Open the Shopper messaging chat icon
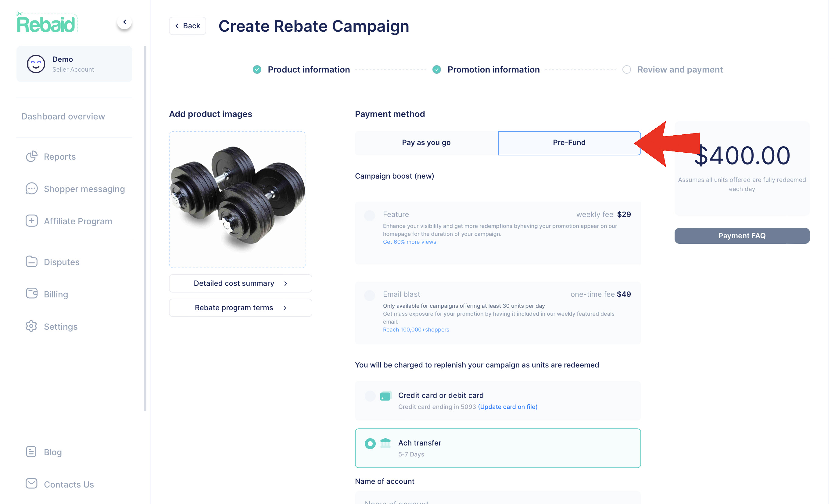The width and height of the screenshot is (835, 504). click(x=31, y=189)
